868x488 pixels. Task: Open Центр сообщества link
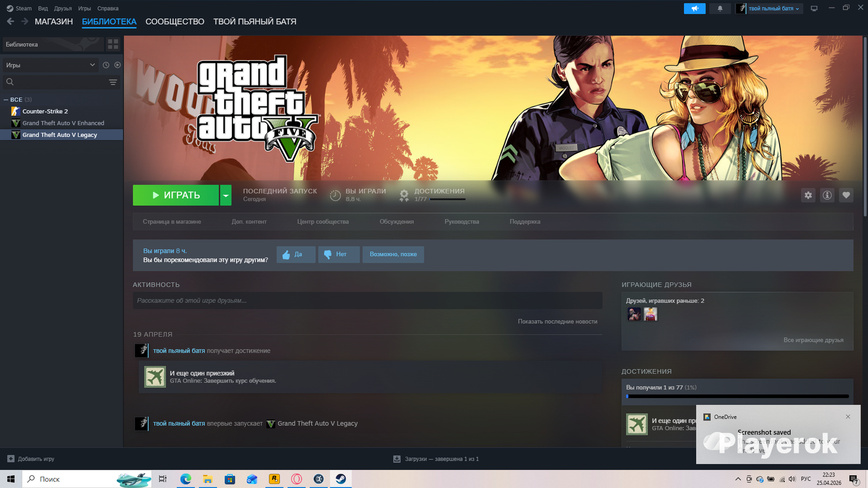(323, 222)
